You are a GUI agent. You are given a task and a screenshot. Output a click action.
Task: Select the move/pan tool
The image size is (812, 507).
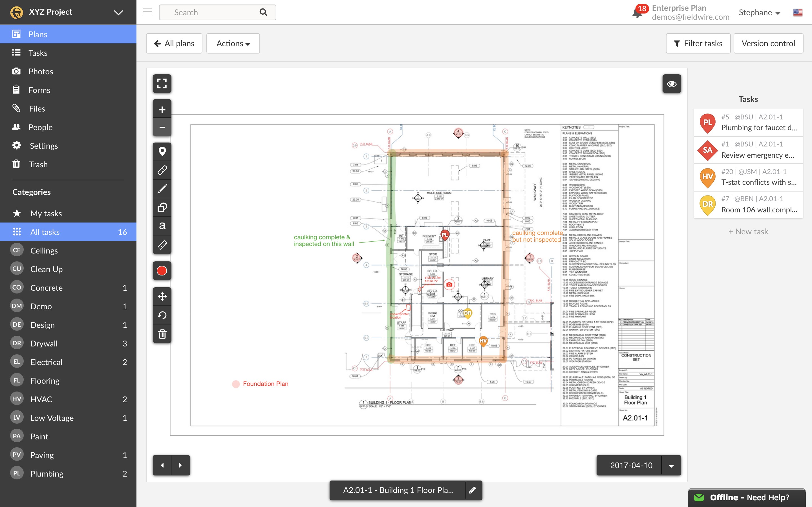click(162, 296)
